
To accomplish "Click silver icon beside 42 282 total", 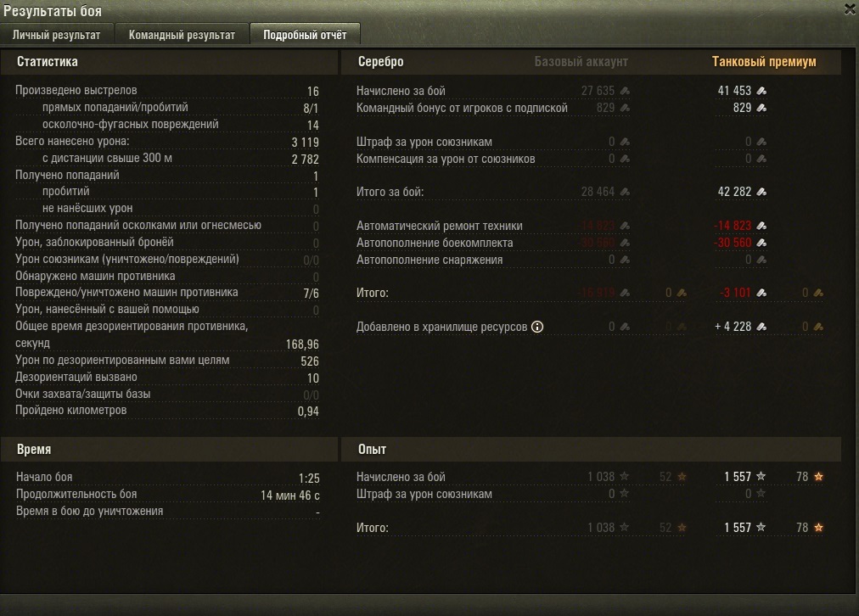I will tap(761, 193).
